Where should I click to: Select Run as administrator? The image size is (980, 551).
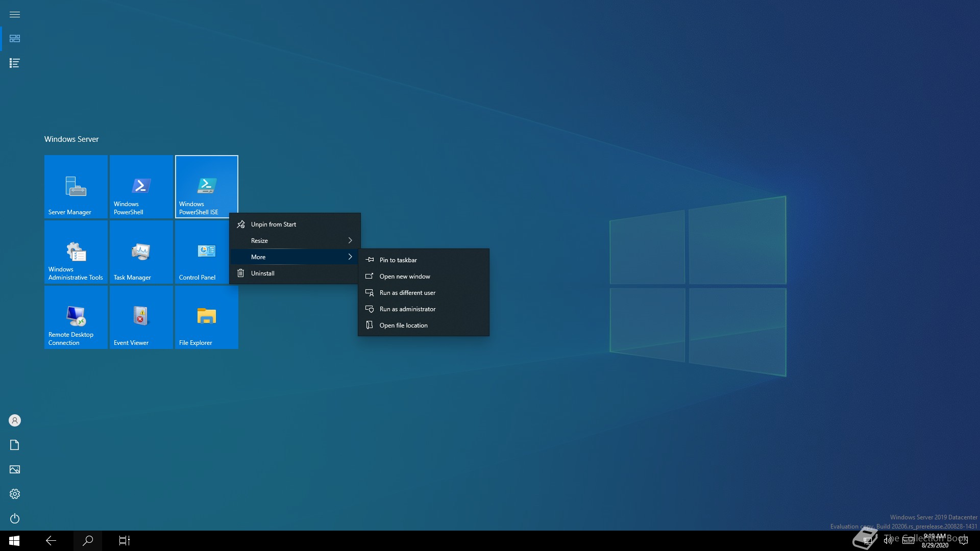pyautogui.click(x=424, y=309)
